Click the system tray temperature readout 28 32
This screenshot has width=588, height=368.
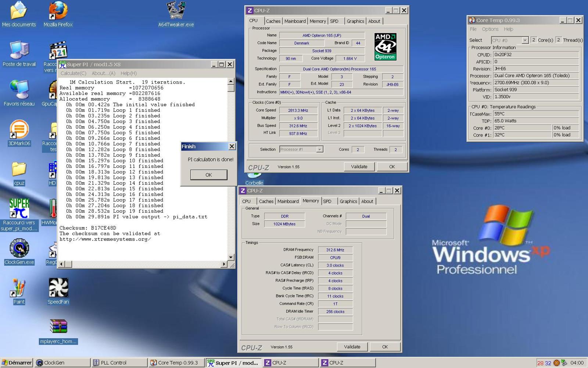point(544,363)
